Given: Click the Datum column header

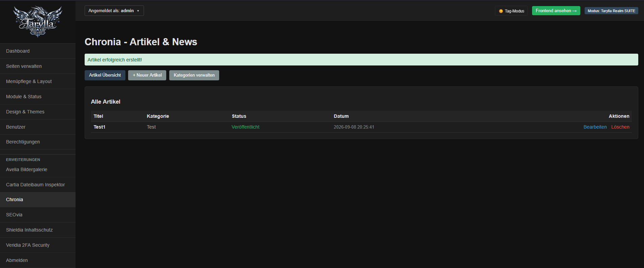Looking at the screenshot, I should 341,116.
